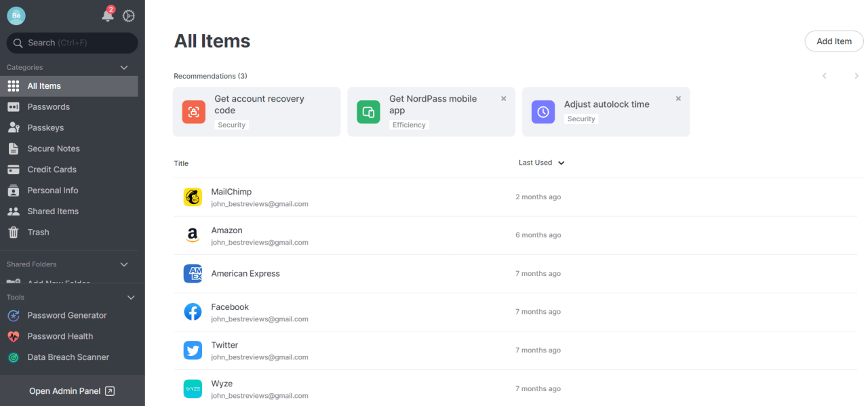868x406 pixels.
Task: Dismiss the Get NordPass mobile app card
Action: tap(503, 99)
